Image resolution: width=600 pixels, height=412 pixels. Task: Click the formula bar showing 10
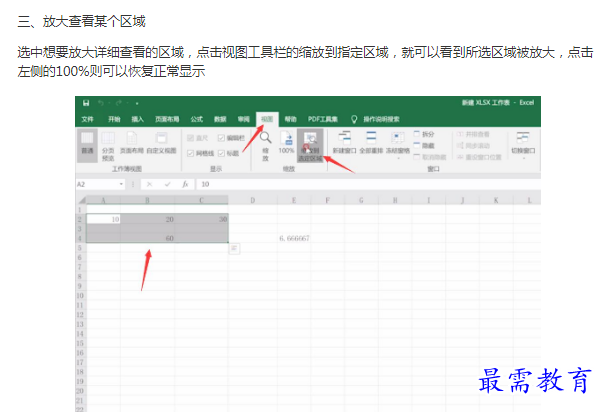click(x=368, y=184)
